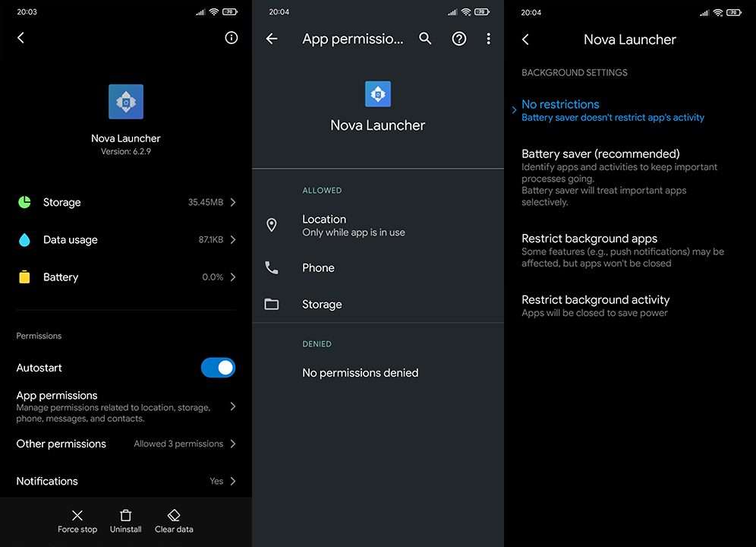Go back from the Background settings screen
Viewport: 756px width, 547px height.
525,39
